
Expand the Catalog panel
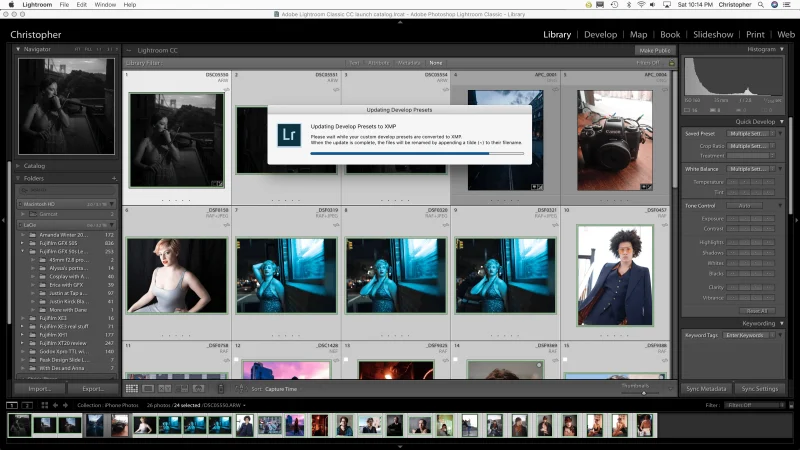pyautogui.click(x=20, y=166)
